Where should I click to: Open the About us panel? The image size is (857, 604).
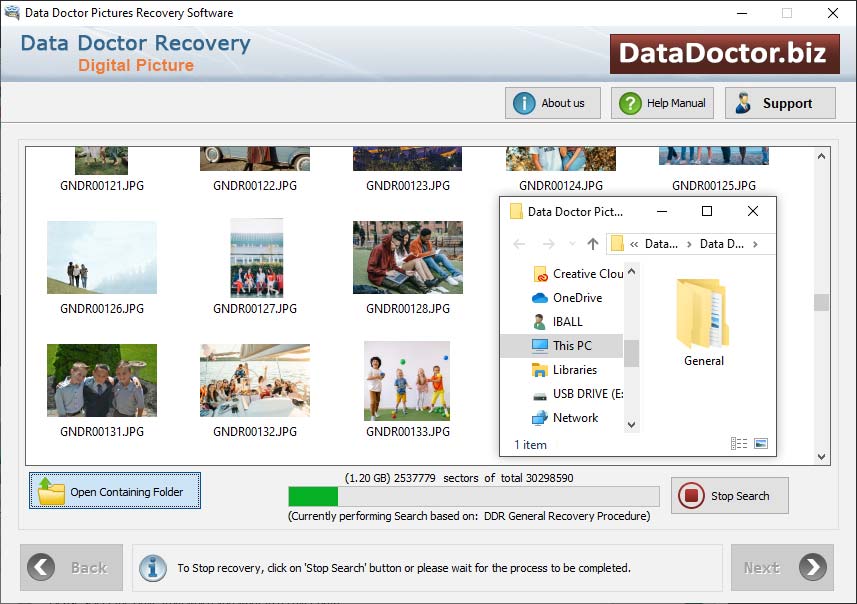pyautogui.click(x=552, y=102)
